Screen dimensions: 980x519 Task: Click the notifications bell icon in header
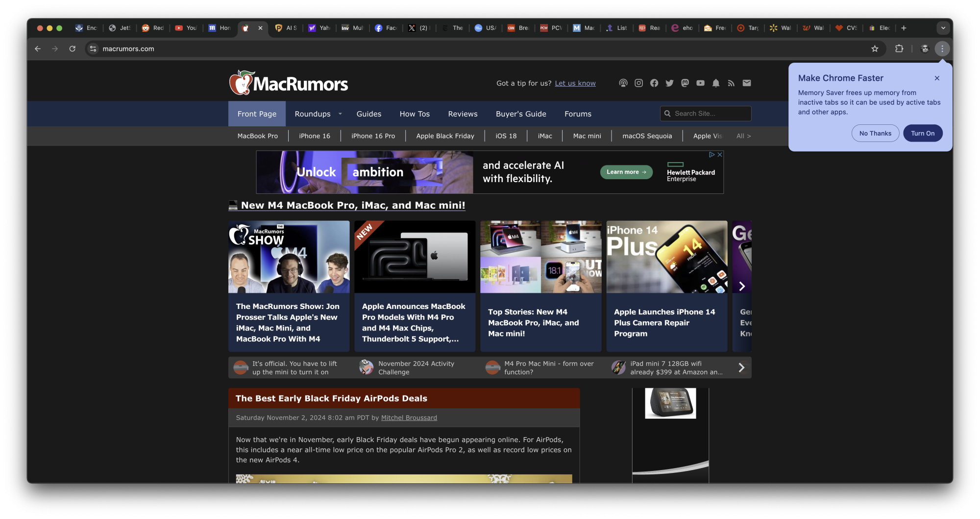pyautogui.click(x=716, y=83)
